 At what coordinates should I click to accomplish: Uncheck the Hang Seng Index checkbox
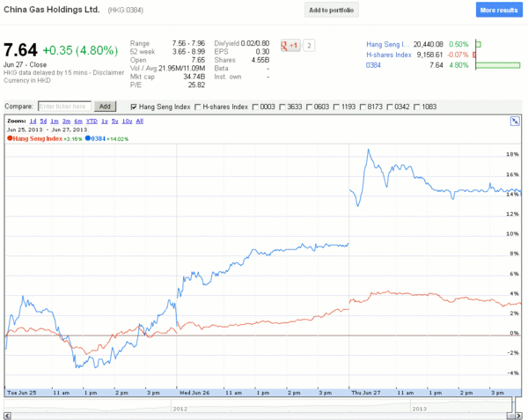click(134, 107)
